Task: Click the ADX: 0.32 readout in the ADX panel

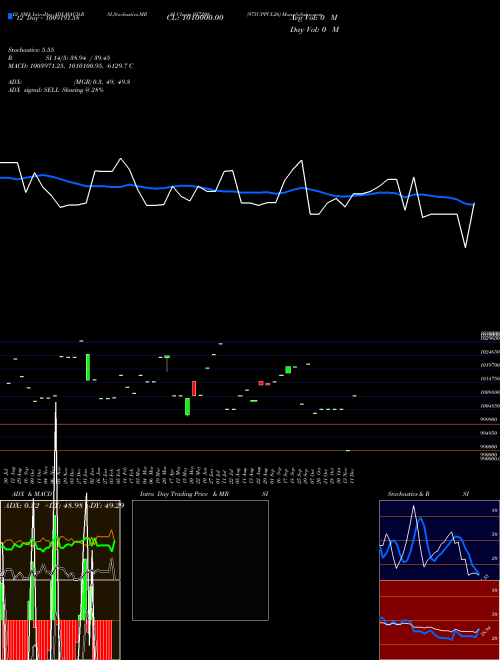Action: 21,506
